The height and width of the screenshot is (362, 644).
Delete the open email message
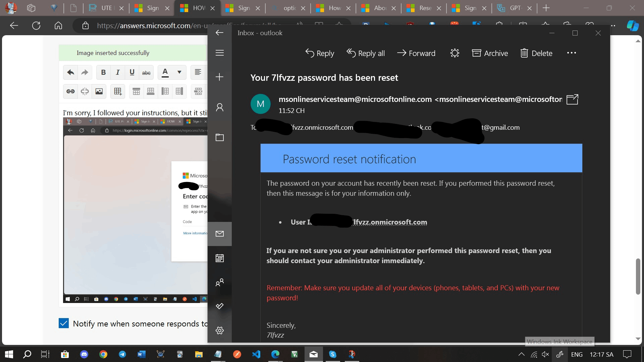point(536,53)
